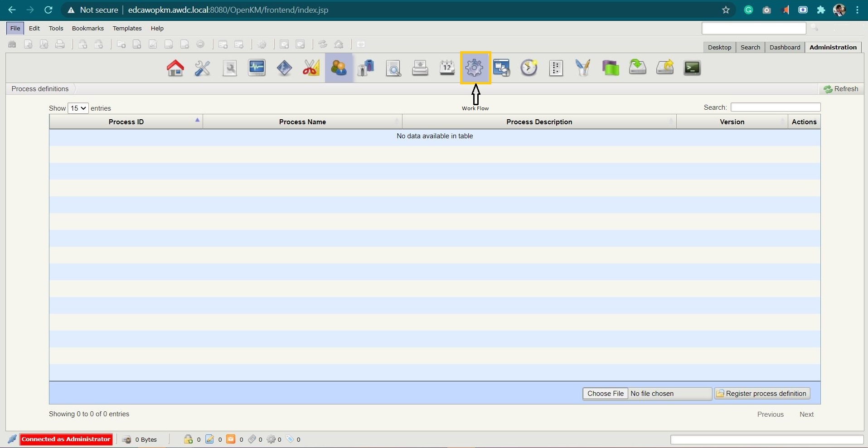This screenshot has height=448, width=868.
Task: Open the File menu
Action: [15, 28]
